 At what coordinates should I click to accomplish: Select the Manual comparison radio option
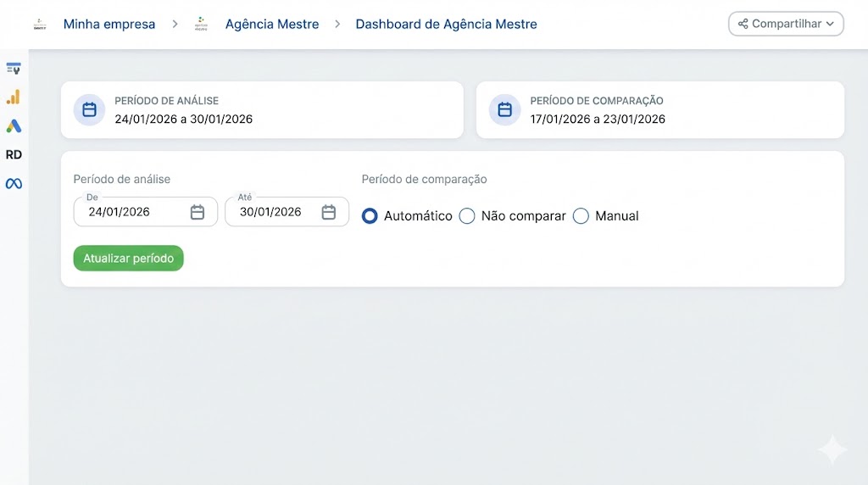tap(581, 216)
